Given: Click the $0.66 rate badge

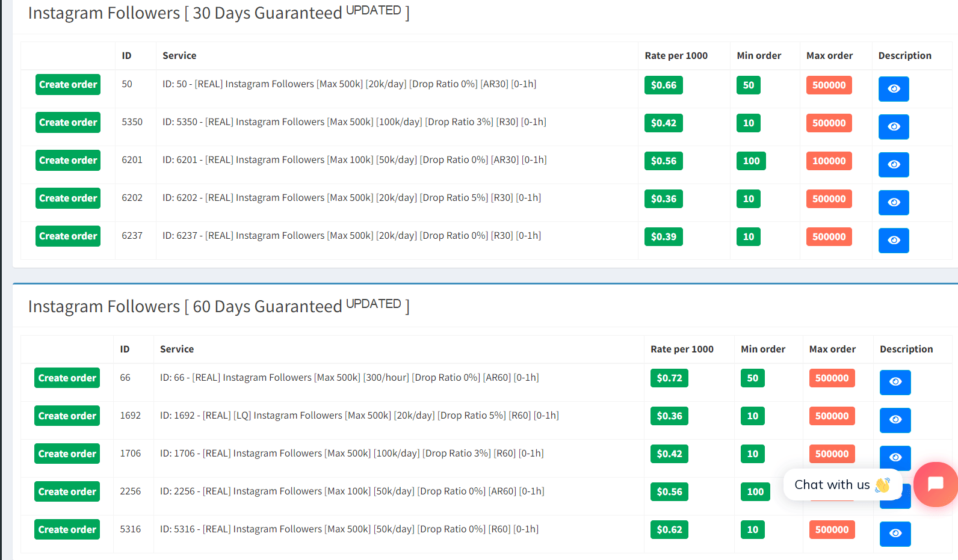Looking at the screenshot, I should point(663,85).
